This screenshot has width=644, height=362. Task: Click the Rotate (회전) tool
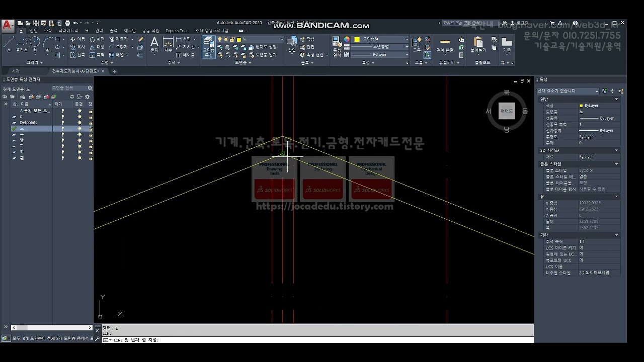point(97,39)
